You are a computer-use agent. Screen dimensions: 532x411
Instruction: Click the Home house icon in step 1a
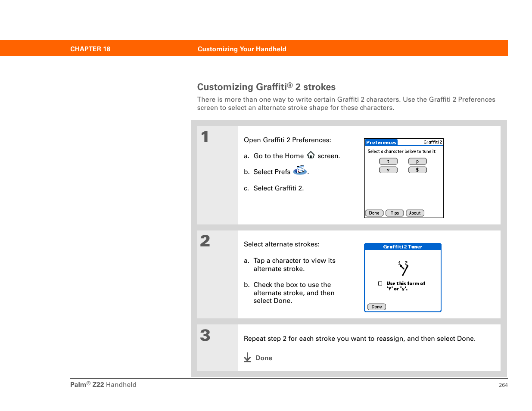311,155
